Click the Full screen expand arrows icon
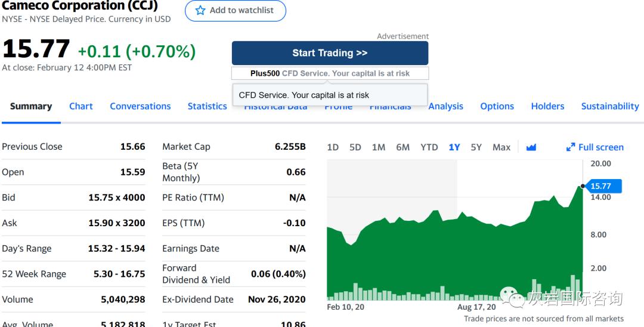The image size is (644, 327). (x=571, y=147)
